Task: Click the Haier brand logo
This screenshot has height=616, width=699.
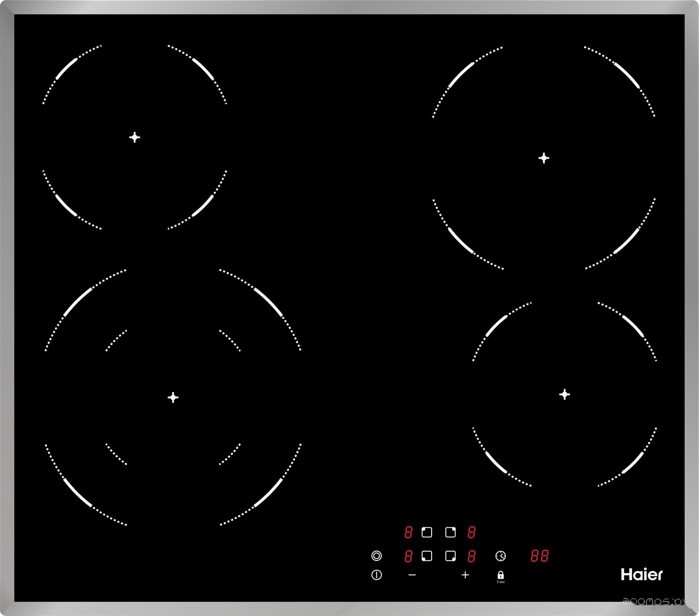Action: pos(642,574)
